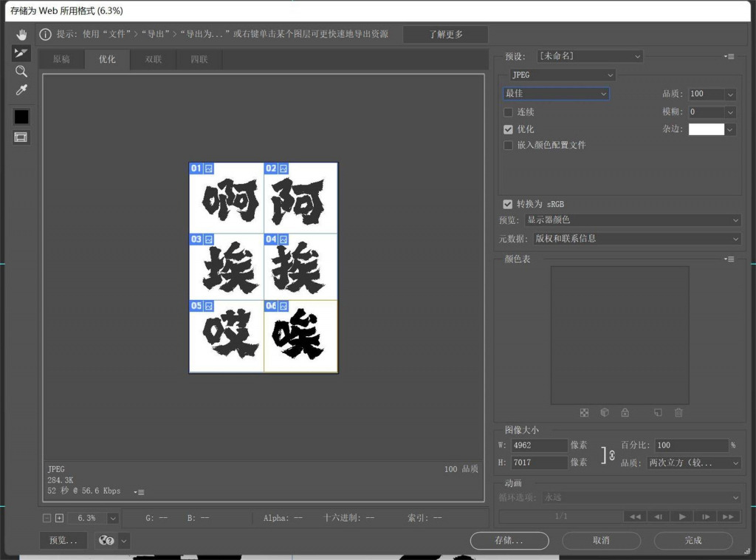This screenshot has width=756, height=560.
Task: Click the zoom in plus icon
Action: 59,518
